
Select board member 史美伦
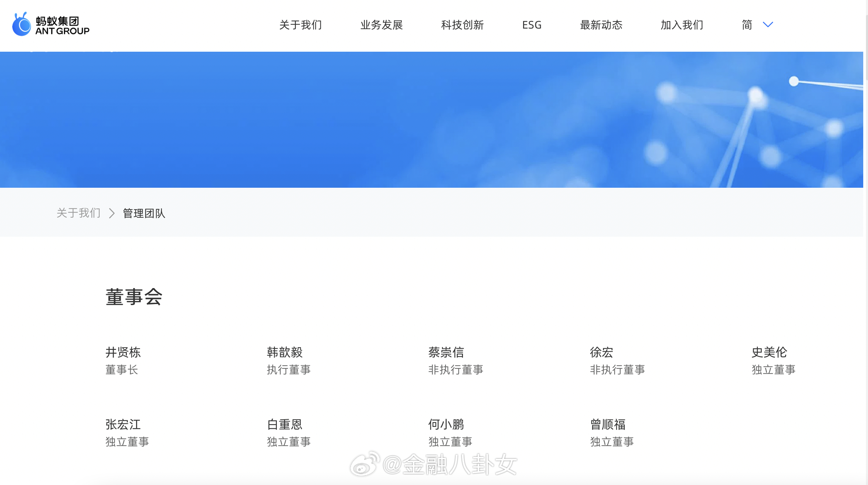click(x=769, y=352)
